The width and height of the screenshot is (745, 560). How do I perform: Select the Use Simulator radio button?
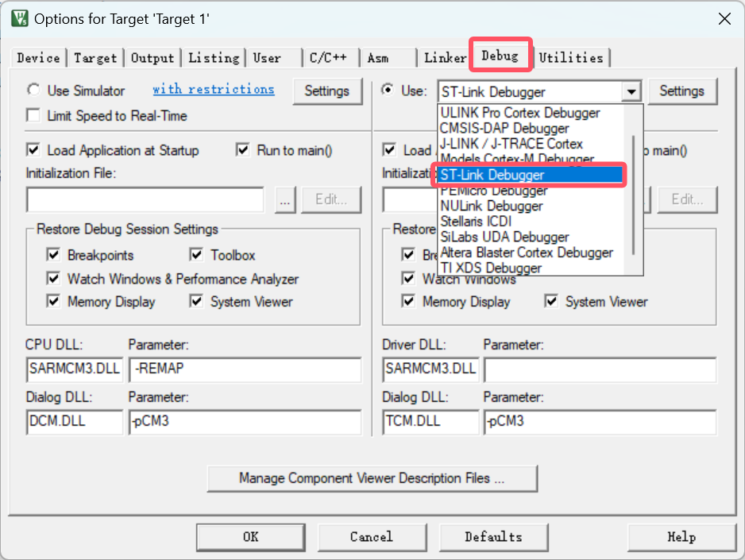click(x=33, y=91)
